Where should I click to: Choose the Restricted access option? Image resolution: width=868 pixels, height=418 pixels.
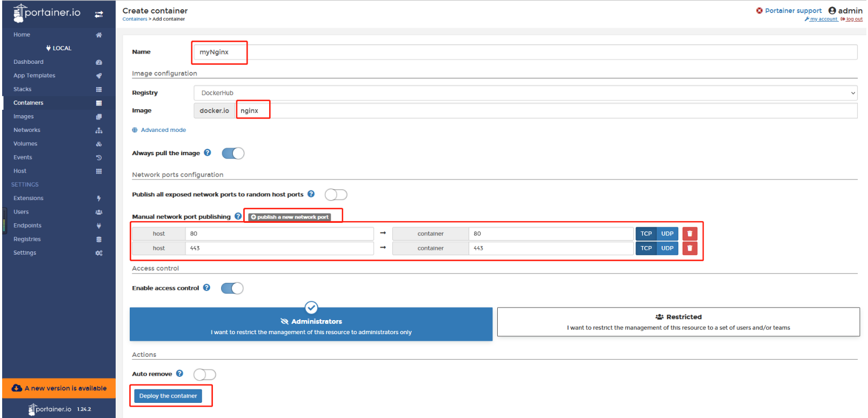point(678,322)
